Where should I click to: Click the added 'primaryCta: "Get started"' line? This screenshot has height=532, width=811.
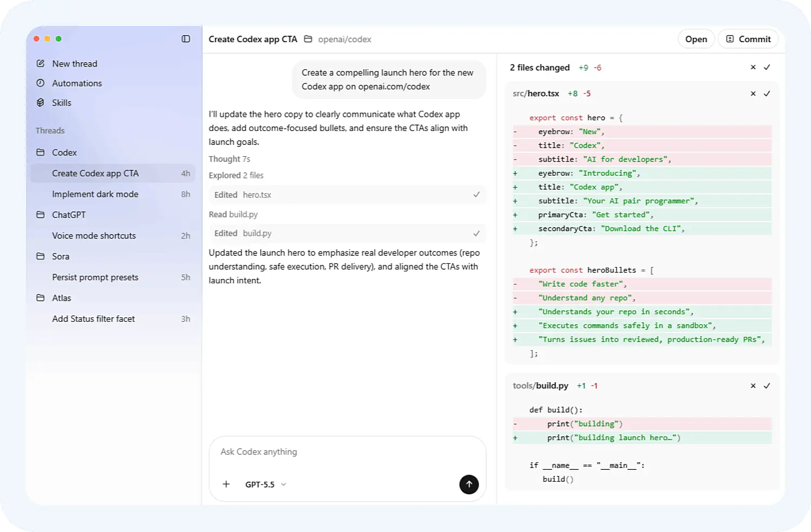642,215
